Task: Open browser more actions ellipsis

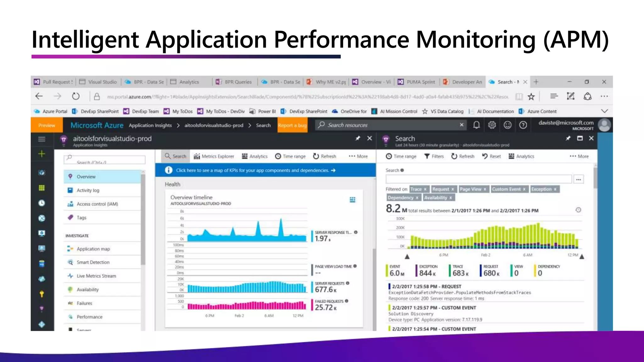Action: (x=604, y=96)
